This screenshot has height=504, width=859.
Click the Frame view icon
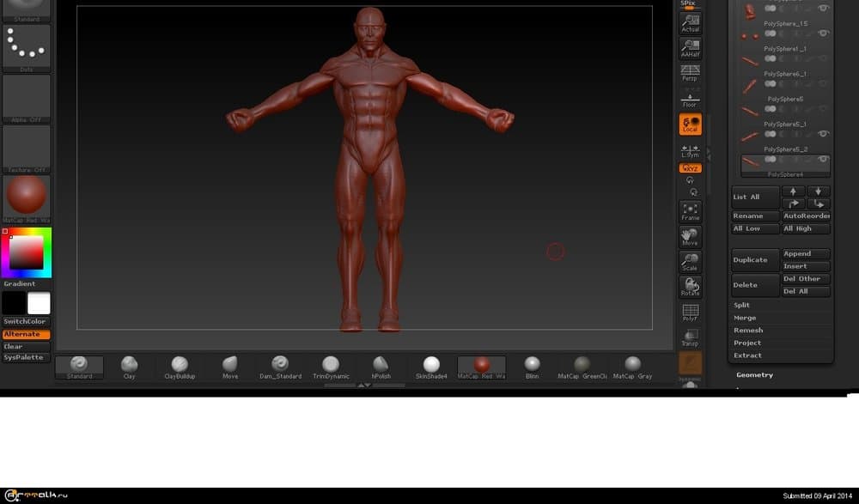(690, 211)
